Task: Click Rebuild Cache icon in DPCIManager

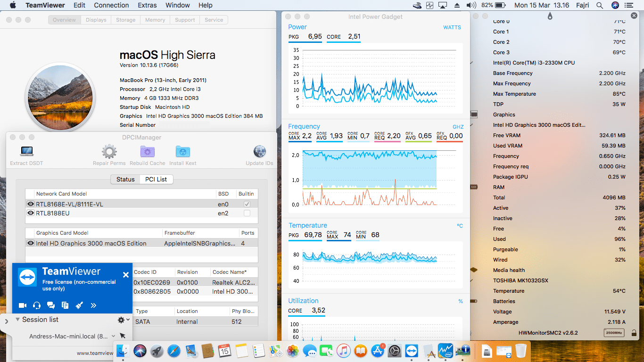Action: 148,152
